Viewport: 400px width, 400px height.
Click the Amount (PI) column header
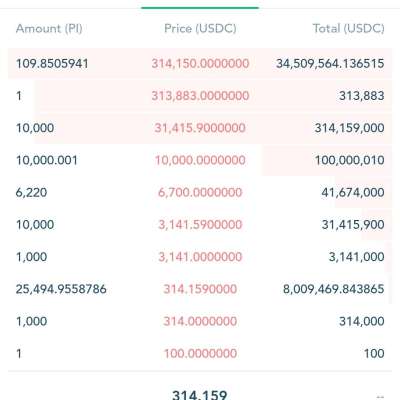(x=49, y=29)
